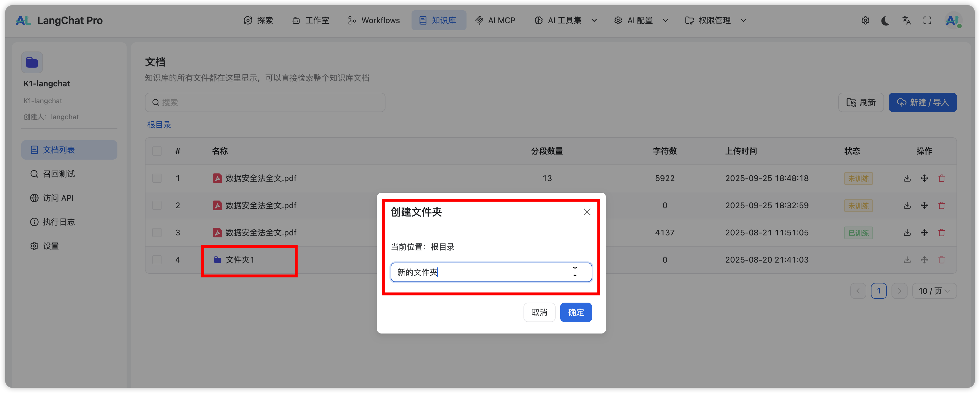Open 召回测试 in the sidebar
Image resolution: width=980 pixels, height=393 pixels.
[x=59, y=174]
